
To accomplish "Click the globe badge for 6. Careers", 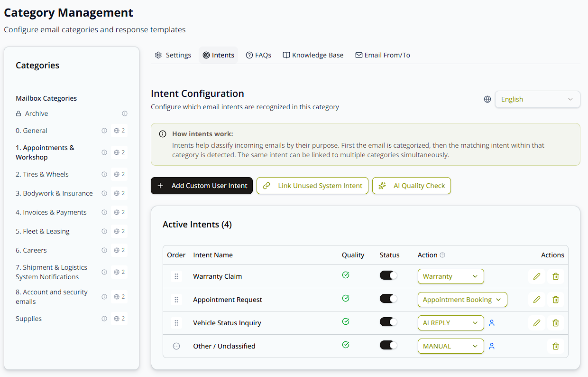I will point(119,250).
